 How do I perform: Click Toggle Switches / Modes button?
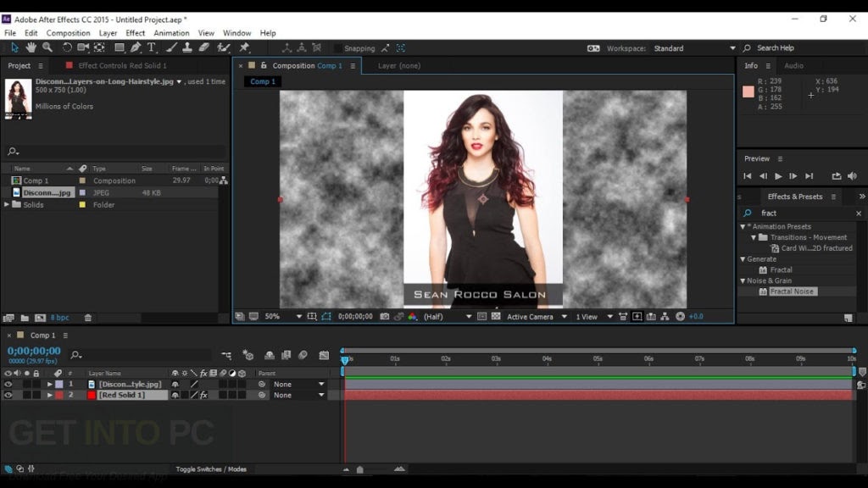tap(211, 469)
